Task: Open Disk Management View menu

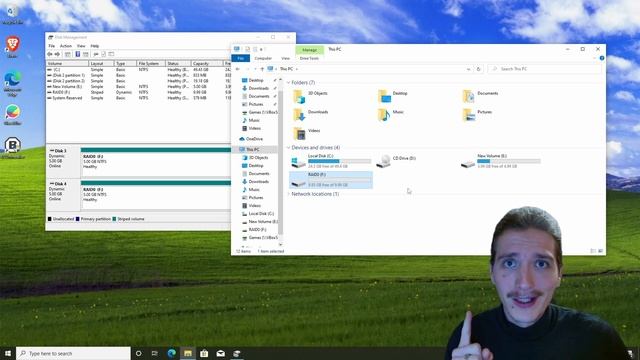Action: point(81,46)
